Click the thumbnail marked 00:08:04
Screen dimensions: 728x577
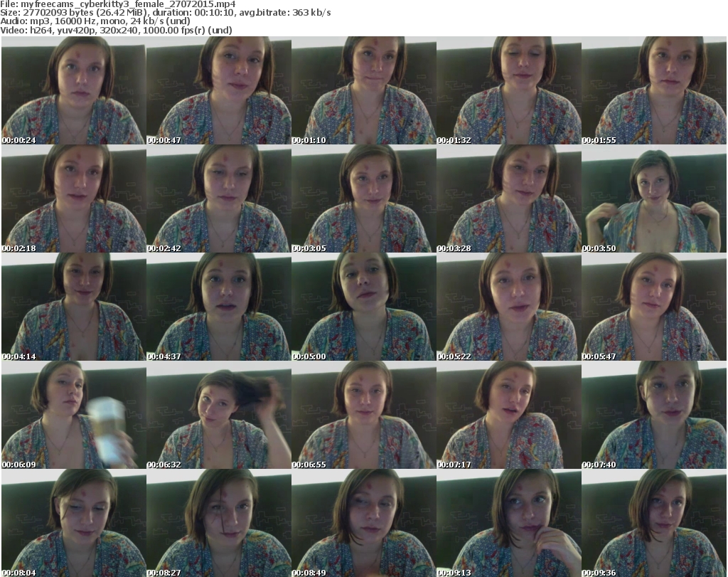tap(73, 523)
